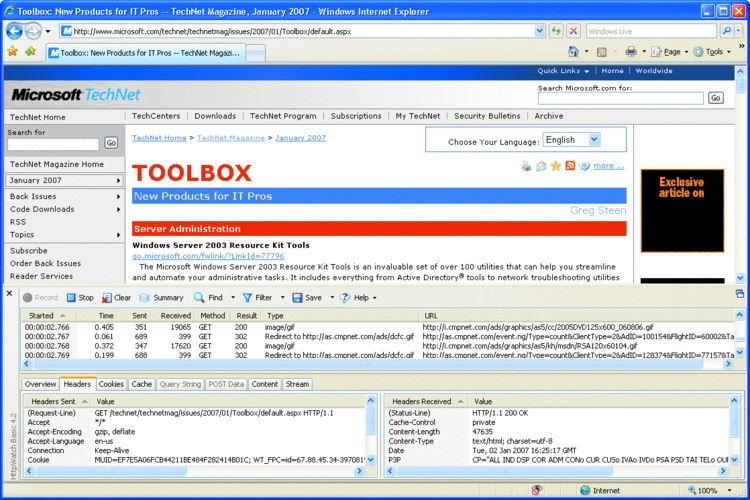Open the Favorites Center star icon

[12, 51]
